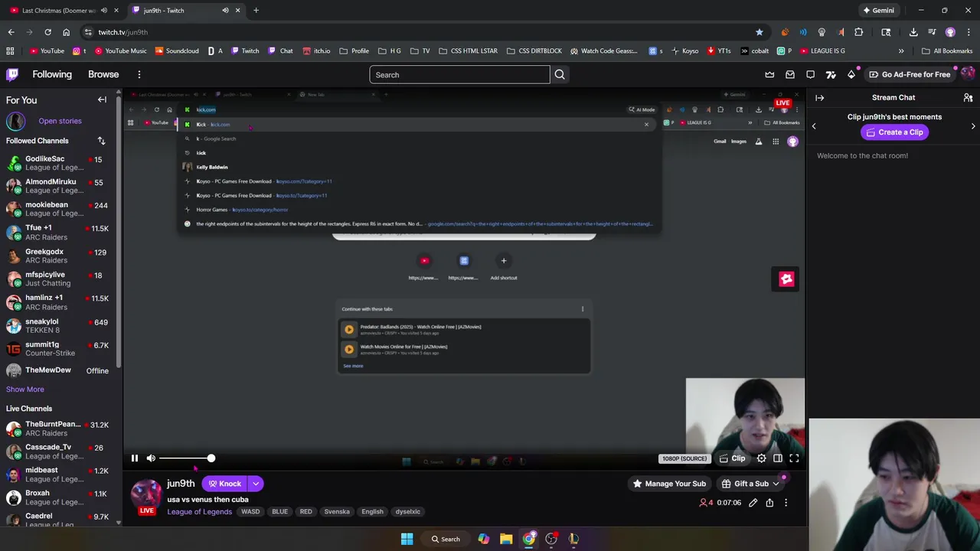980x551 pixels.
Task: Open the Windows Start menu
Action: [x=407, y=539]
